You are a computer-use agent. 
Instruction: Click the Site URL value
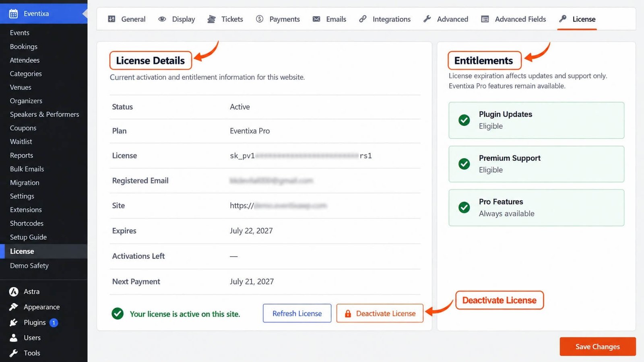click(279, 206)
